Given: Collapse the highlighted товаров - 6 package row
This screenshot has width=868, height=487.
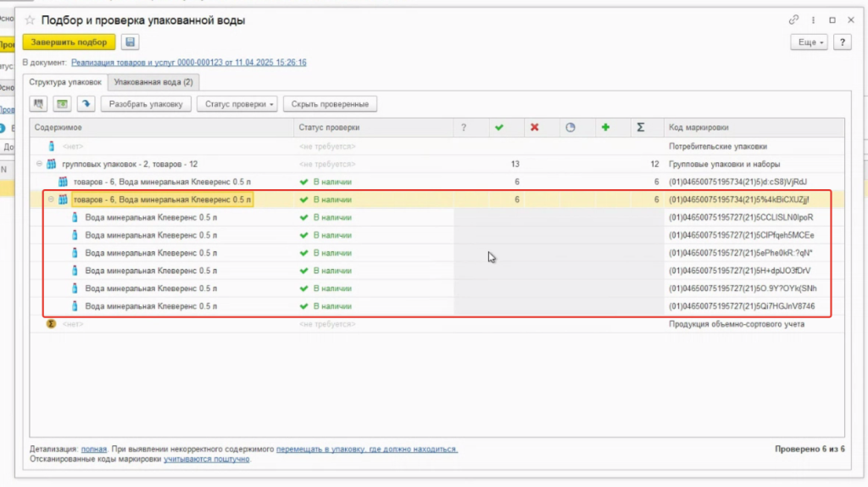Looking at the screenshot, I should [51, 199].
